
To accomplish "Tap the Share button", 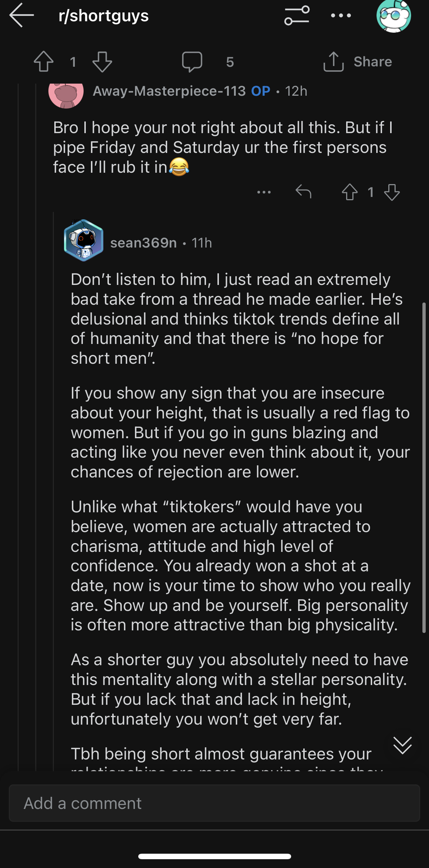I will [358, 62].
